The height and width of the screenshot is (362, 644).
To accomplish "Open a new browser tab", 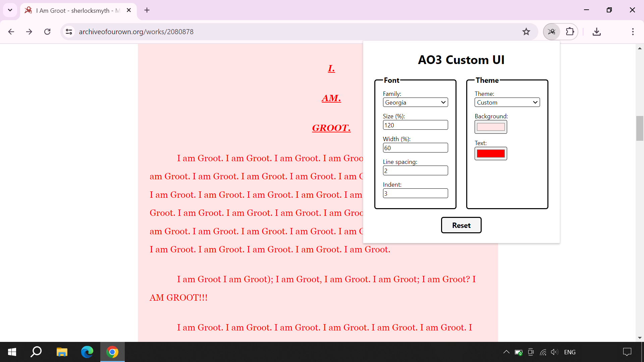I will (147, 10).
